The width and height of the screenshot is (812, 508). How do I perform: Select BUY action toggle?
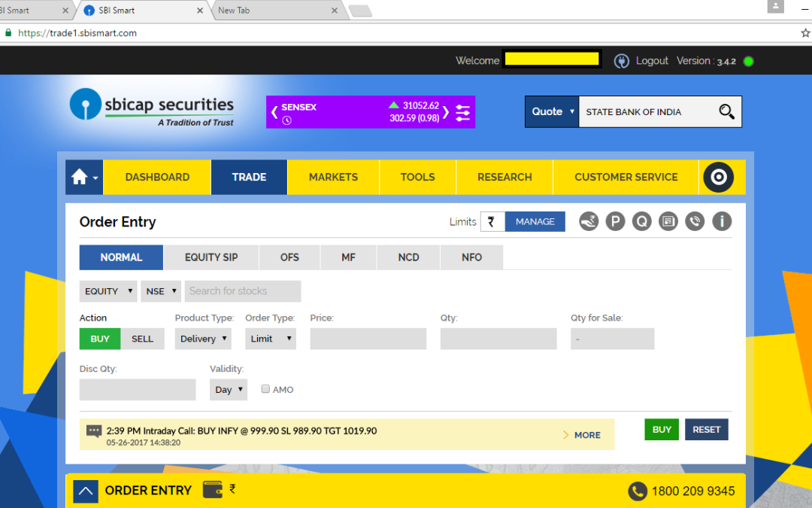100,339
